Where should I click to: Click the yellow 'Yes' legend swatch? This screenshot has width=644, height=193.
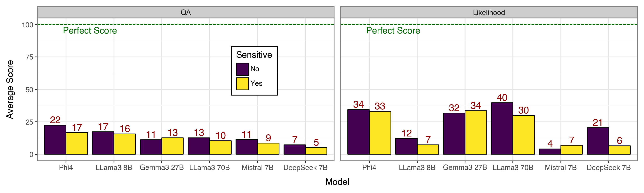point(242,84)
